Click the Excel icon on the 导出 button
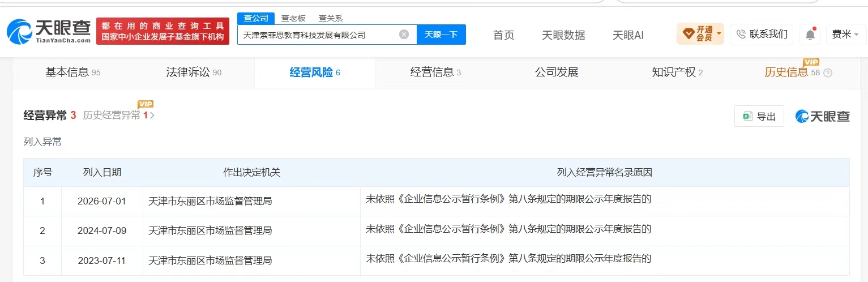Viewport: 868px width, 282px height. pyautogui.click(x=747, y=116)
